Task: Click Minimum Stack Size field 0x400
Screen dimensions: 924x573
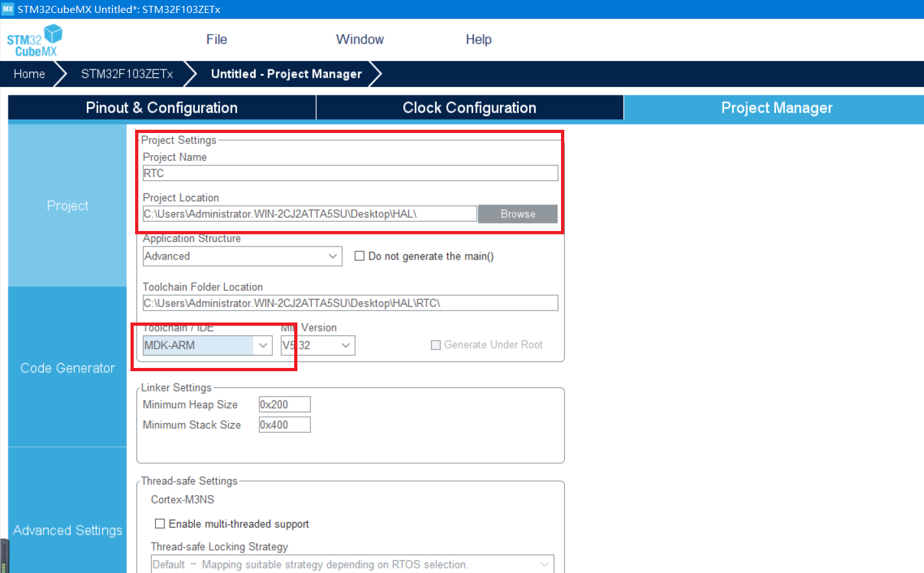Action: [x=284, y=425]
